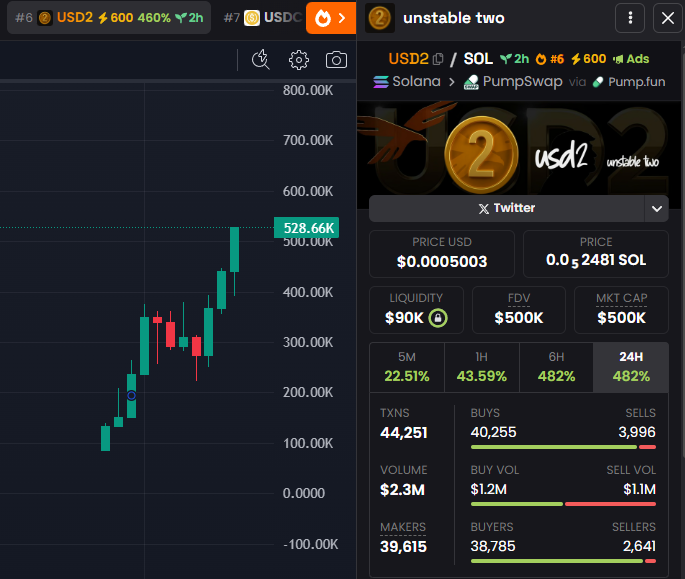Click the buy vol versus sell vol bar
Image resolution: width=685 pixels, height=579 pixels.
pyautogui.click(x=563, y=504)
